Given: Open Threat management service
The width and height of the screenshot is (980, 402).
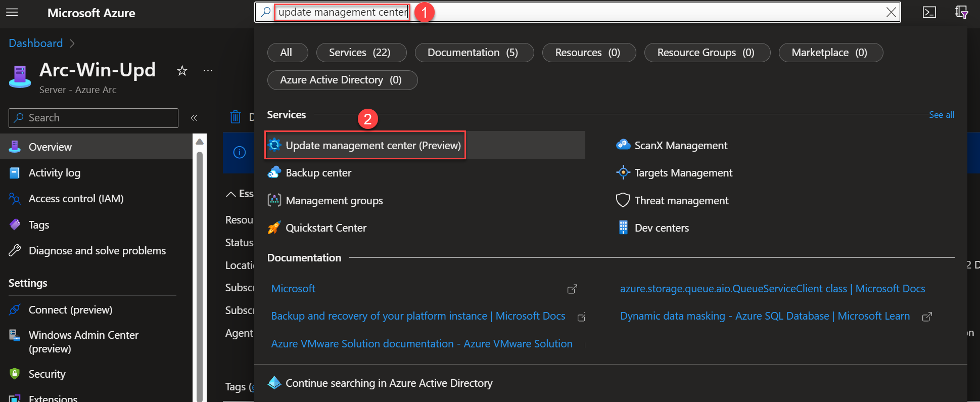Looking at the screenshot, I should [x=672, y=201].
